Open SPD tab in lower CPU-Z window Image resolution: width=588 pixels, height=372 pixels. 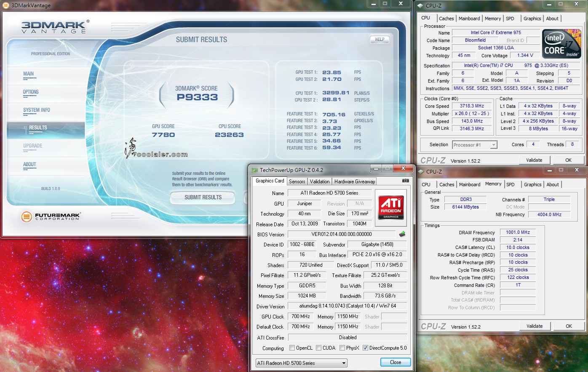point(510,185)
